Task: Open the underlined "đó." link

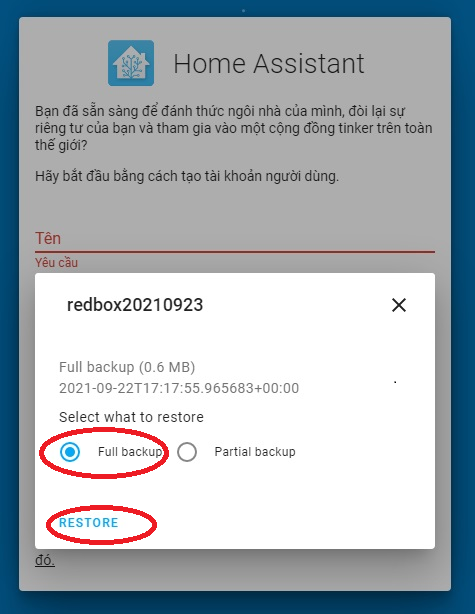Action: tap(45, 560)
